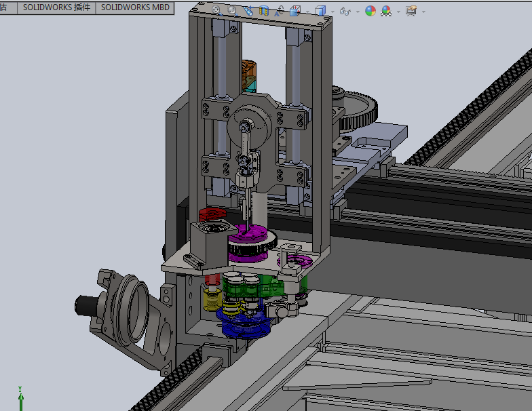Open the SOLIDWORKS 插件 tab
This screenshot has width=532, height=411.
(57, 7)
